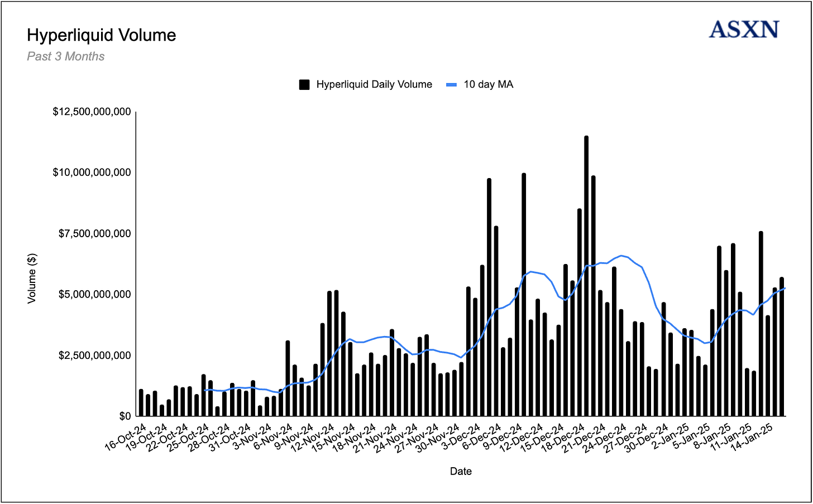The image size is (813, 504).
Task: Click the blue 10 day MA legend swatch
Action: (x=452, y=85)
